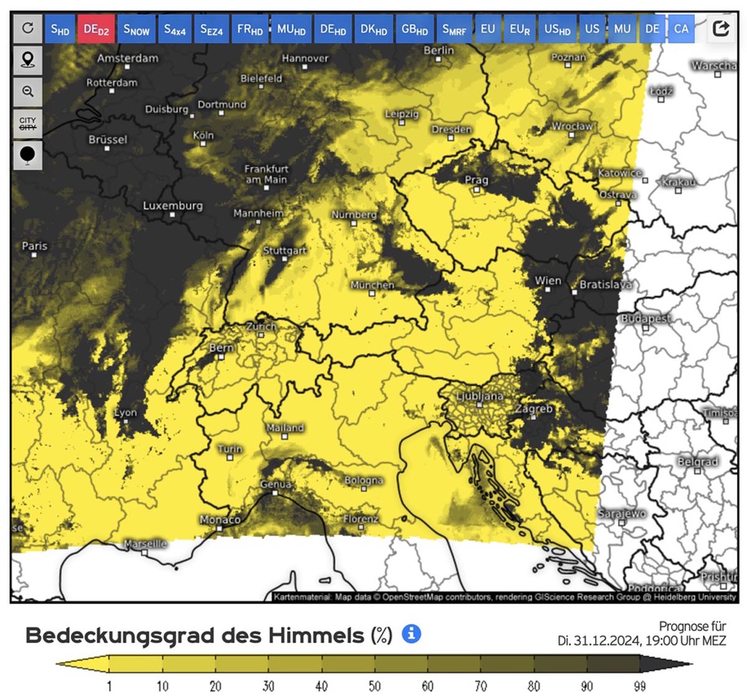Pick the SMRF model tab
Screen dimensions: 747x700
point(454,29)
